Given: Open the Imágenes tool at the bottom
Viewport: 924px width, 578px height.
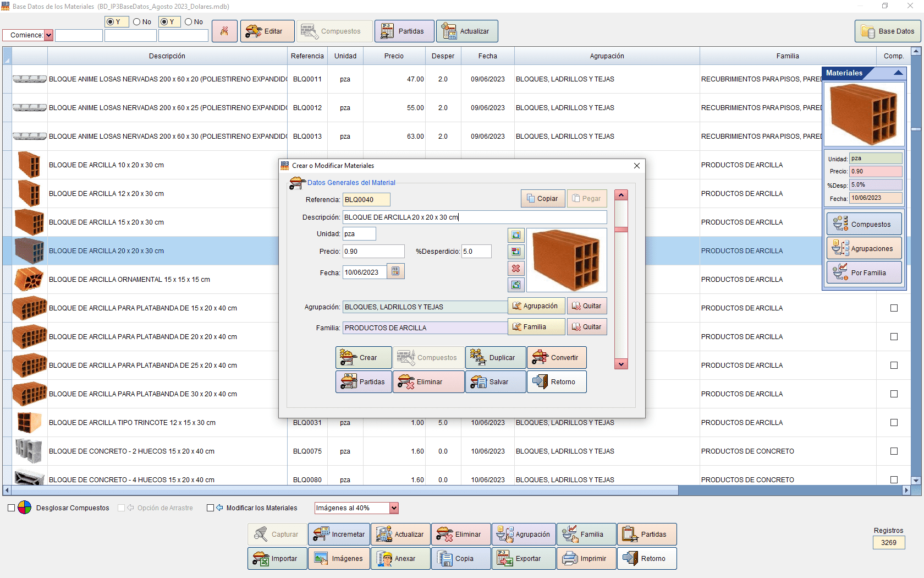Looking at the screenshot, I should pos(339,558).
